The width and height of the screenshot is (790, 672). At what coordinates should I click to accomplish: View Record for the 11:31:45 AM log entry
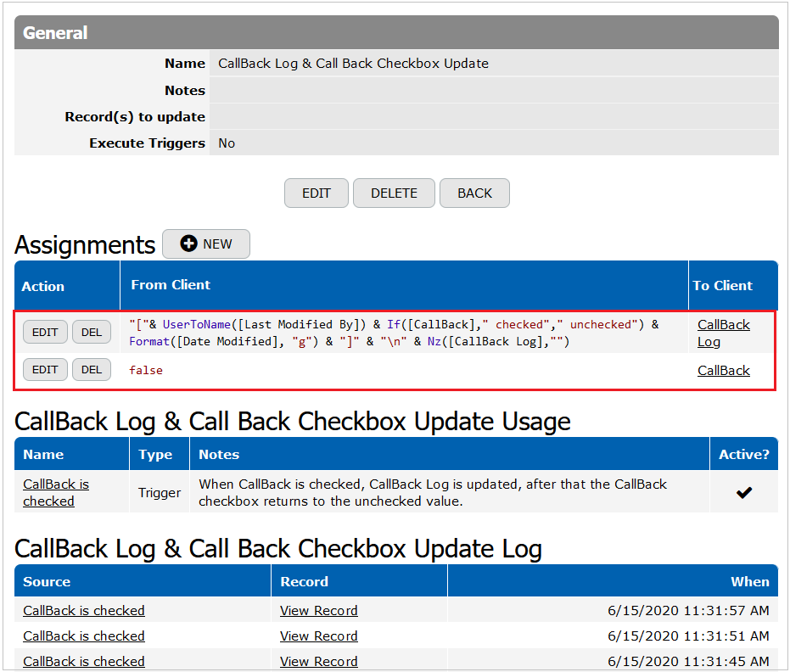tap(318, 662)
